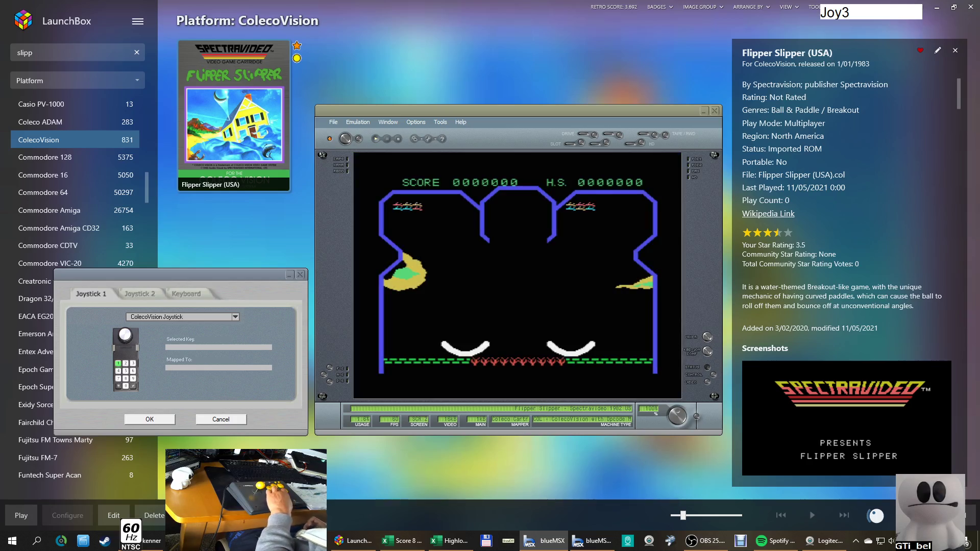Stop emulation with the stop button

398,139
